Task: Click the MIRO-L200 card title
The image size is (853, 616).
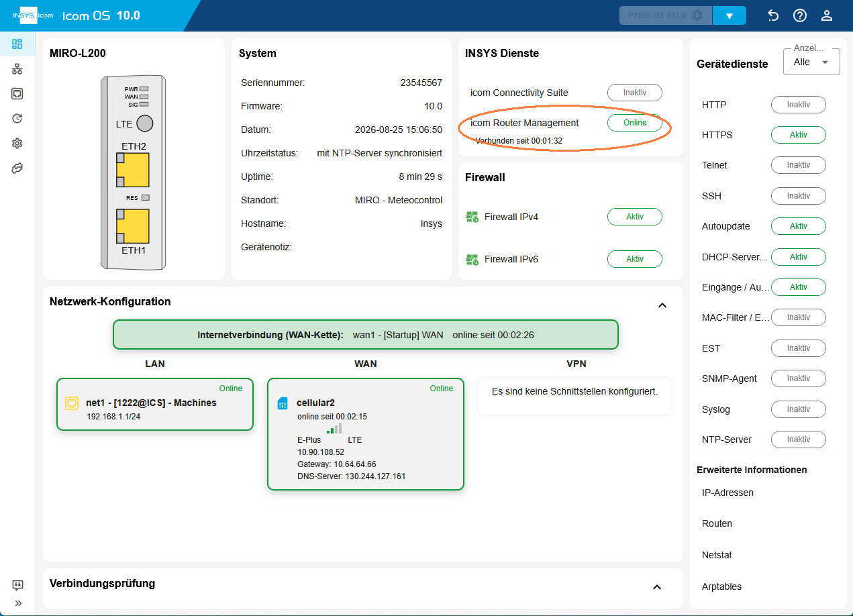Action: click(78, 54)
